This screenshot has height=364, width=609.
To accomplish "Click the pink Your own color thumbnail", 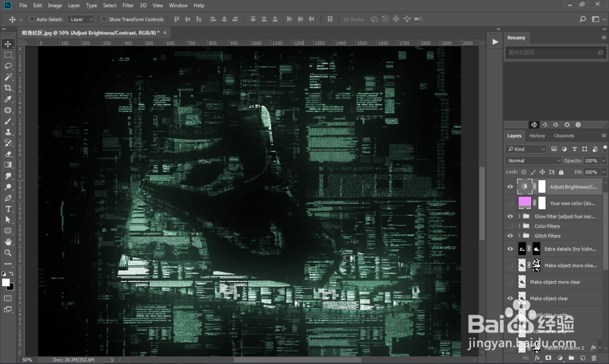I will [x=525, y=202].
